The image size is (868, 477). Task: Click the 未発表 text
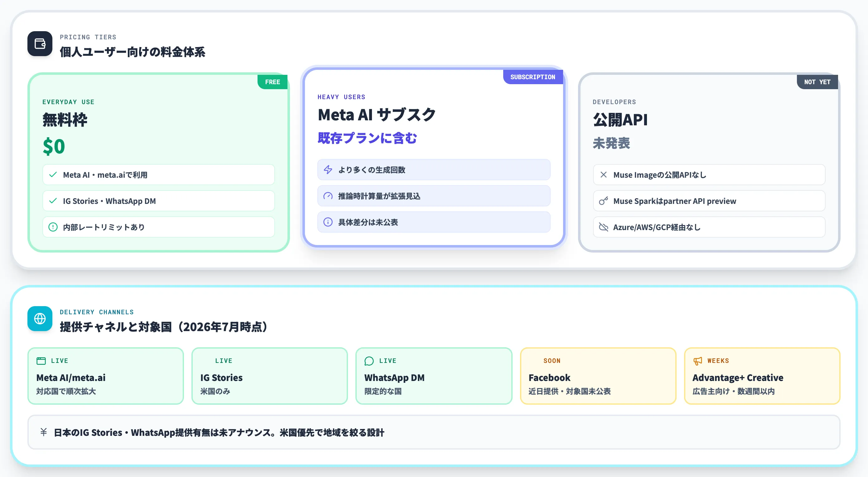pos(611,143)
